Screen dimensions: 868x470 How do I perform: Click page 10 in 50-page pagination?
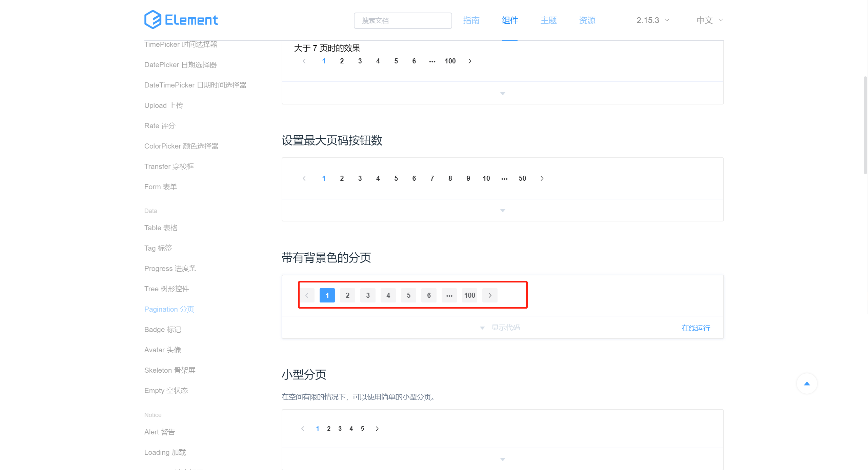[486, 178]
